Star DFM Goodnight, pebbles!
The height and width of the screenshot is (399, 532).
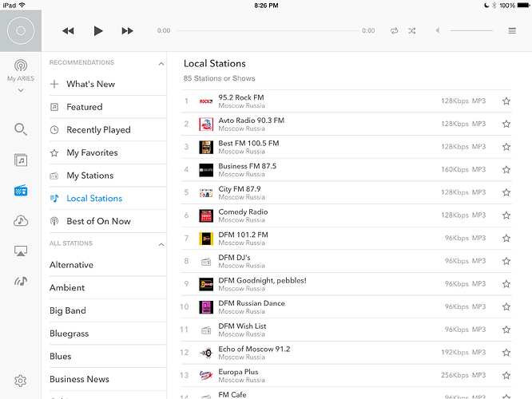pos(506,284)
